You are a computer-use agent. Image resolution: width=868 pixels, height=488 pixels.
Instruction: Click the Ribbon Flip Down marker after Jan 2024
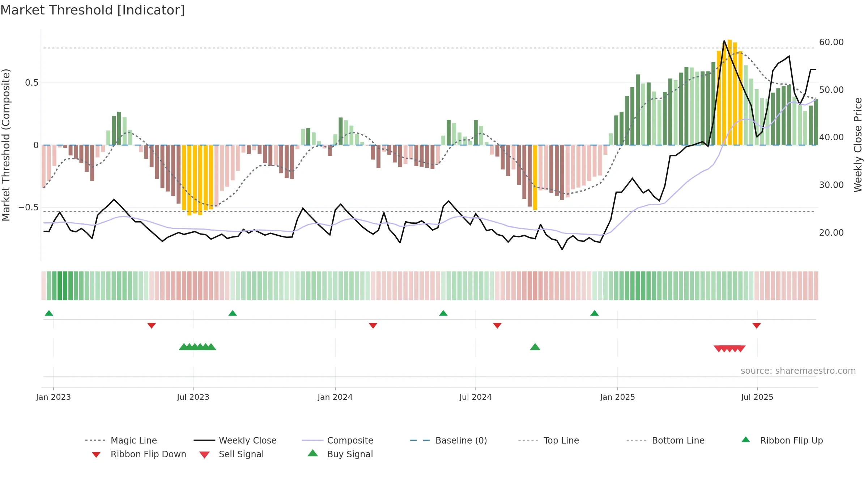pyautogui.click(x=373, y=326)
